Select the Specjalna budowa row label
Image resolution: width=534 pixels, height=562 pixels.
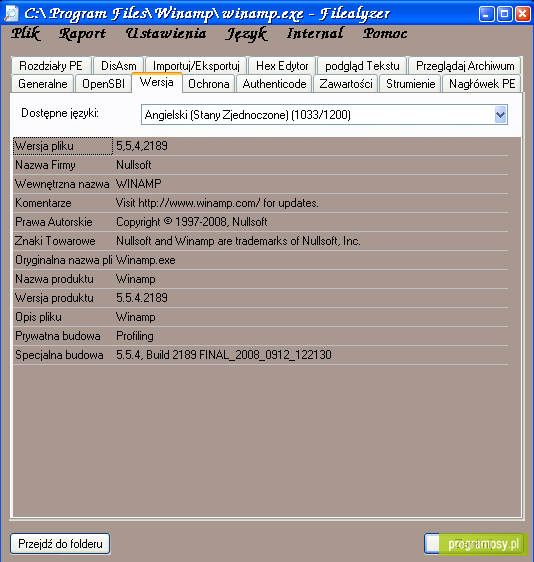(x=59, y=355)
